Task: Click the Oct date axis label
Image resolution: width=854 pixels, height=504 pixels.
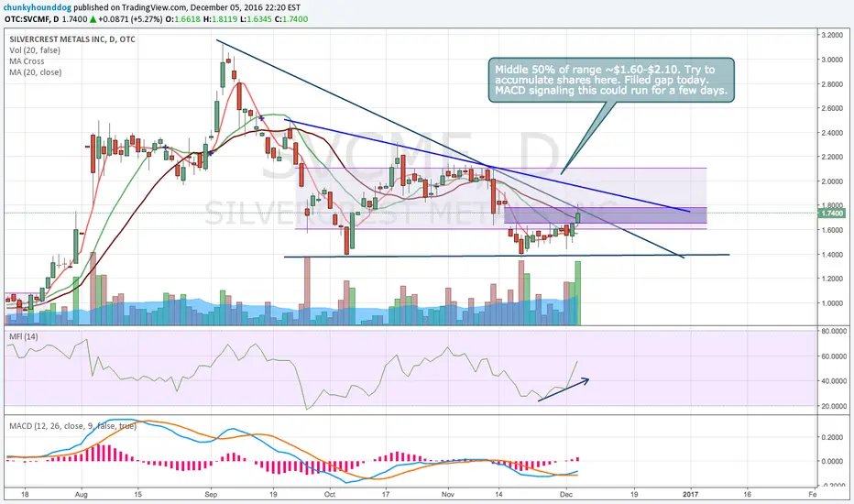Action: point(330,495)
